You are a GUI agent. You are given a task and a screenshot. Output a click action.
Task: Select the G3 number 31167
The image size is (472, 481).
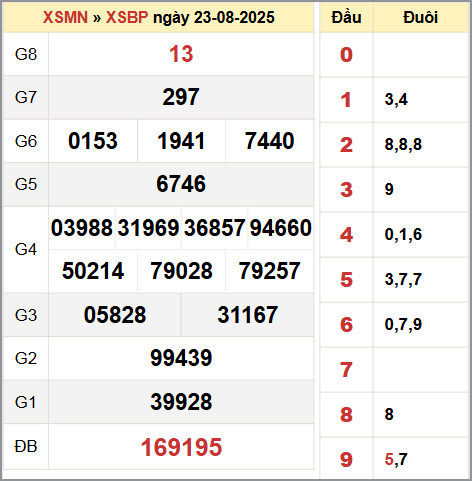click(248, 315)
